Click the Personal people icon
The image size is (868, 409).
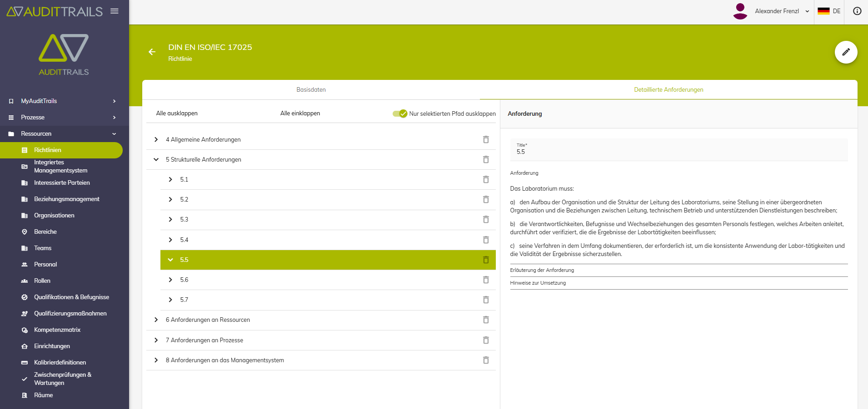[x=25, y=264]
